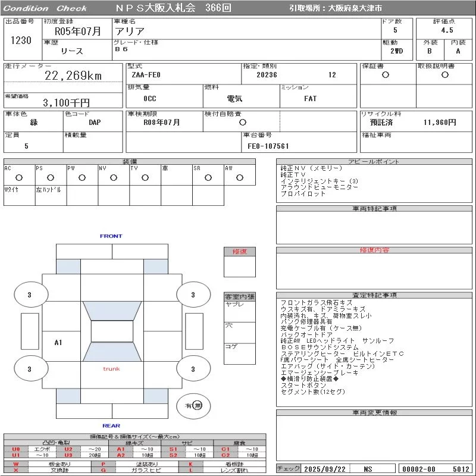This screenshot has width=476, height=476.
Task: Click the Condition Check title at top
Action: tap(45, 8)
